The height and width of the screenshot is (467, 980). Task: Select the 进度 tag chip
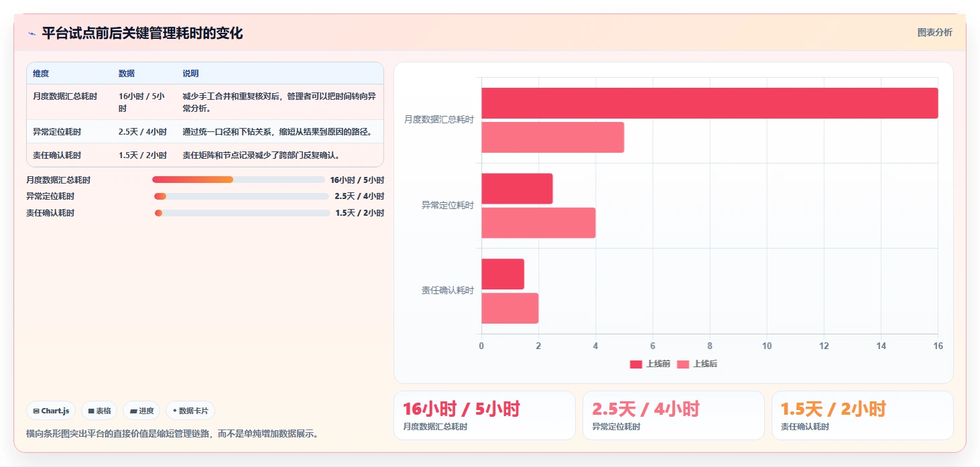coord(141,411)
